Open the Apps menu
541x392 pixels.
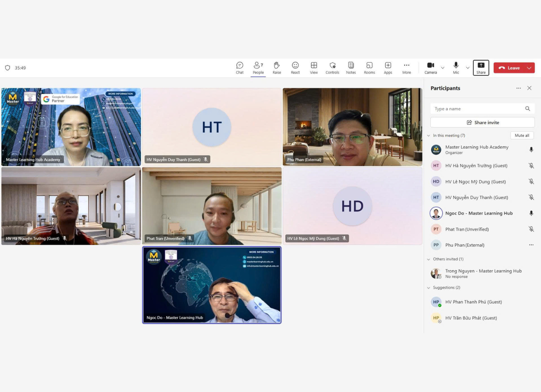pos(388,68)
